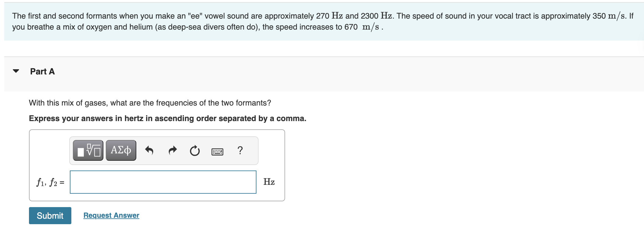Toggle the Part A section header open

(x=42, y=71)
